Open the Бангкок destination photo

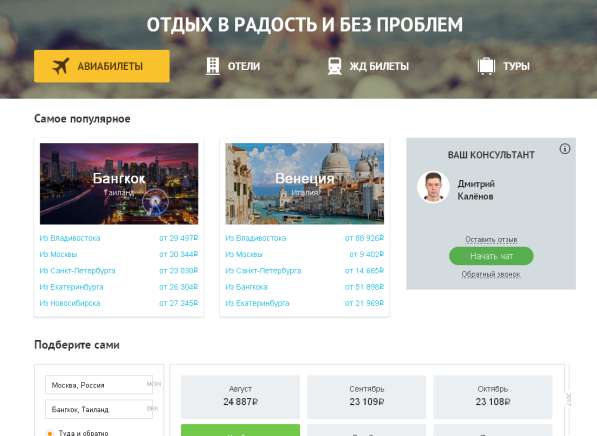click(119, 184)
